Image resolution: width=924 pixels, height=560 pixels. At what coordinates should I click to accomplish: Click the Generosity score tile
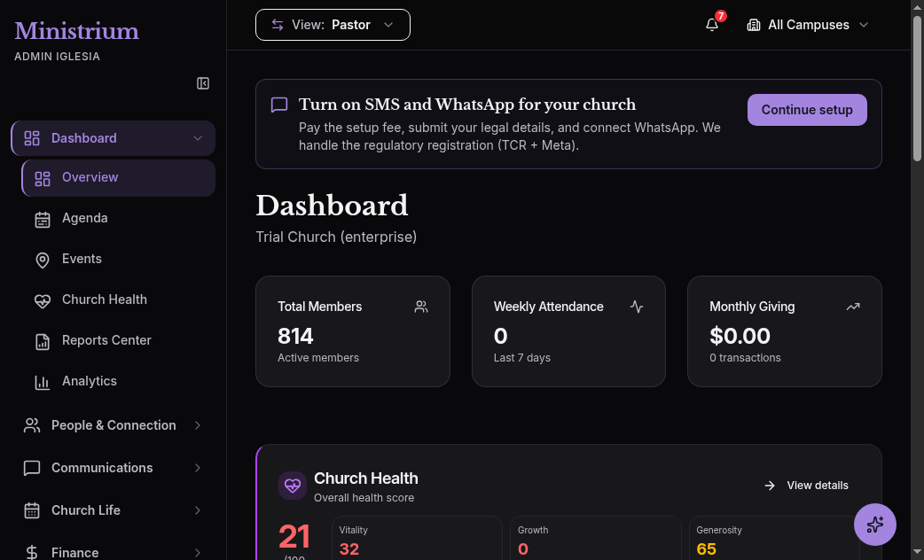pos(775,538)
